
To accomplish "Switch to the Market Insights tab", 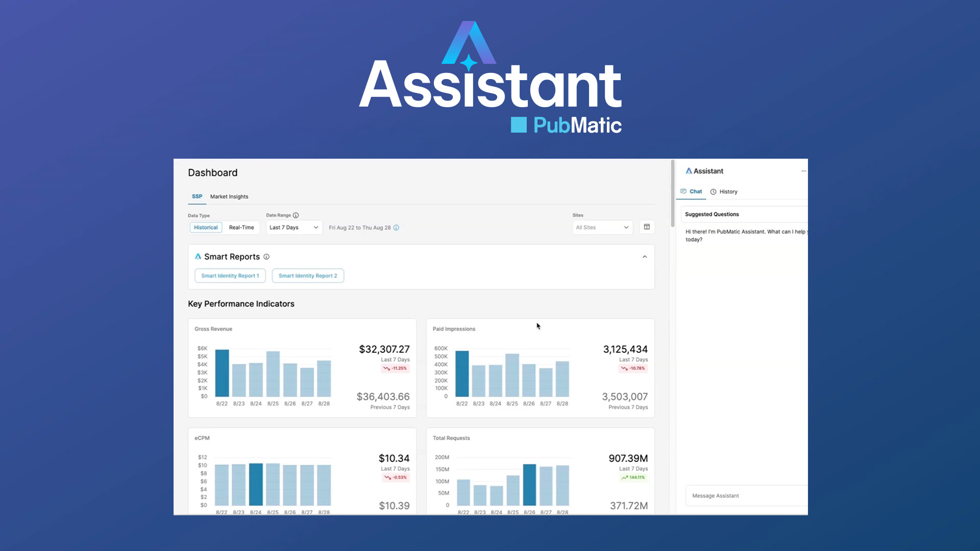I will pyautogui.click(x=229, y=196).
